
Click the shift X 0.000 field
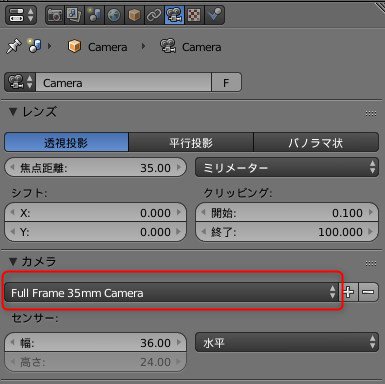pos(95,213)
